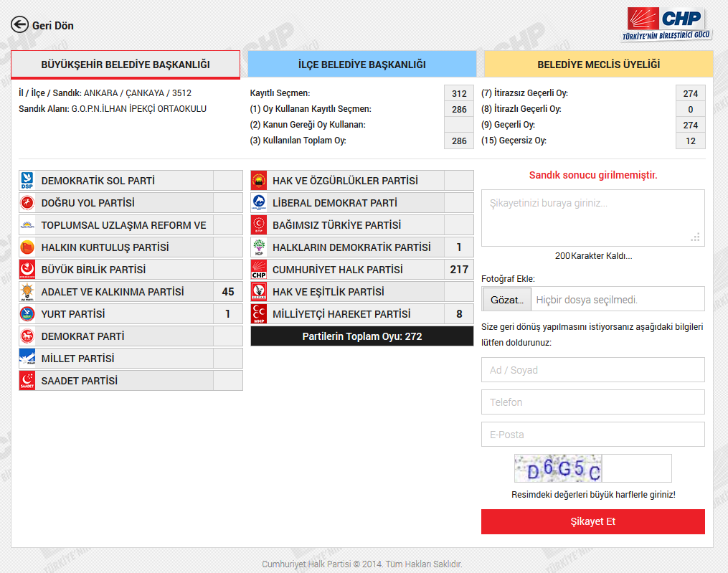Click the E-Posta input field
The image size is (728, 573).
tap(593, 434)
